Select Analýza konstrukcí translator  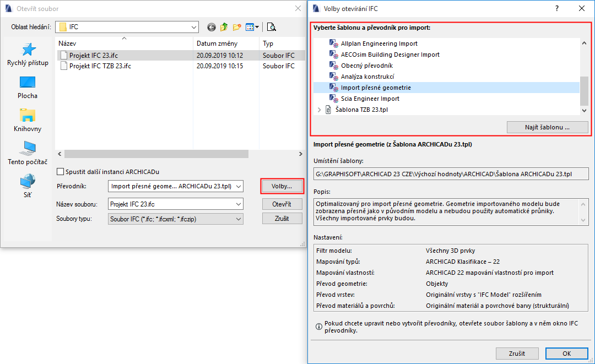click(x=367, y=77)
